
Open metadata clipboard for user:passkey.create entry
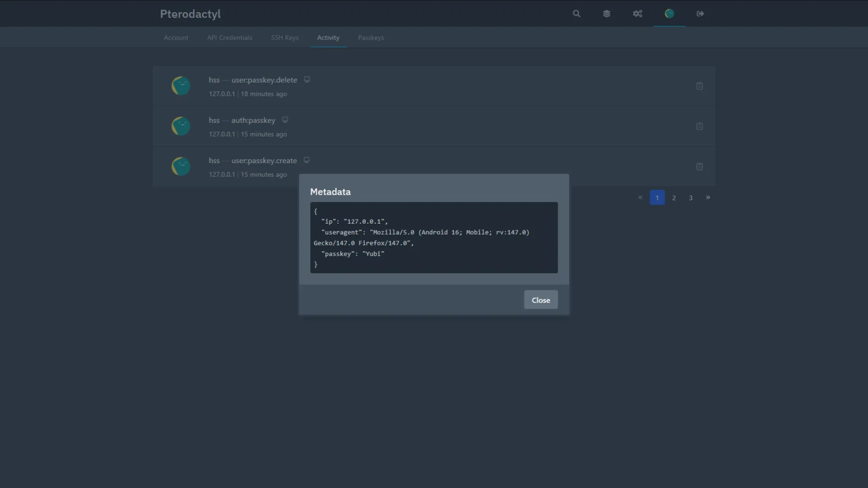click(699, 166)
